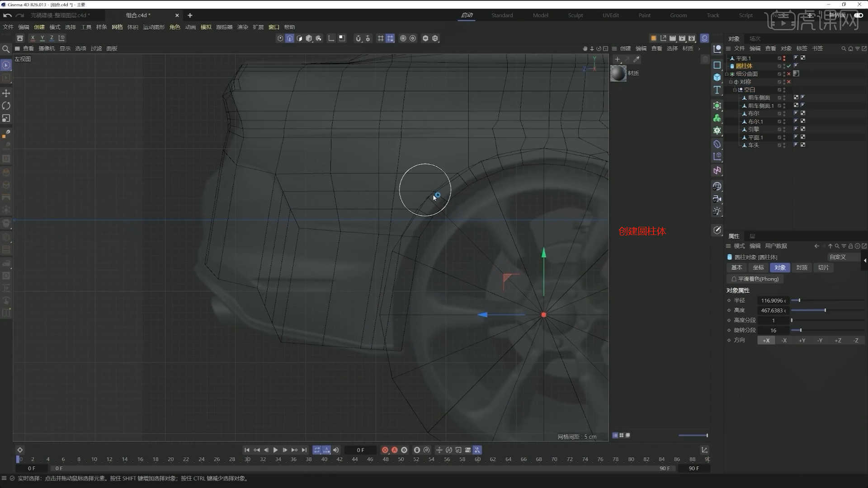
Task: Toggle 细分曲面 enable red X
Action: click(789, 74)
